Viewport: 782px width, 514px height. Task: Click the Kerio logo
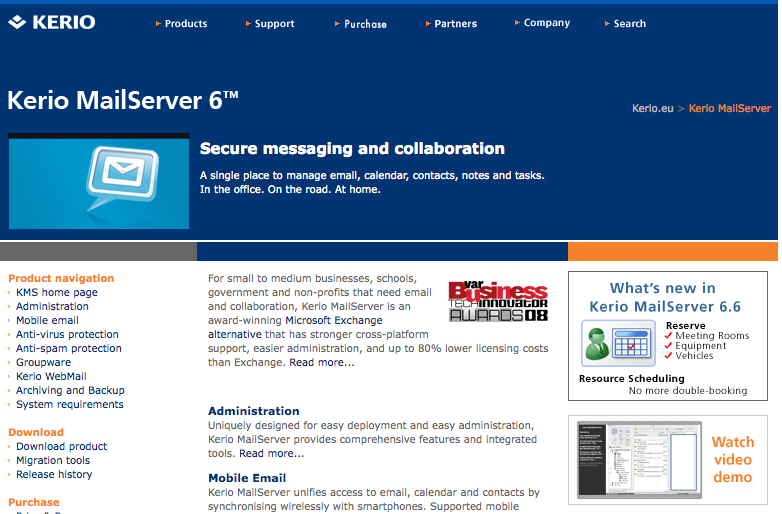[x=52, y=22]
